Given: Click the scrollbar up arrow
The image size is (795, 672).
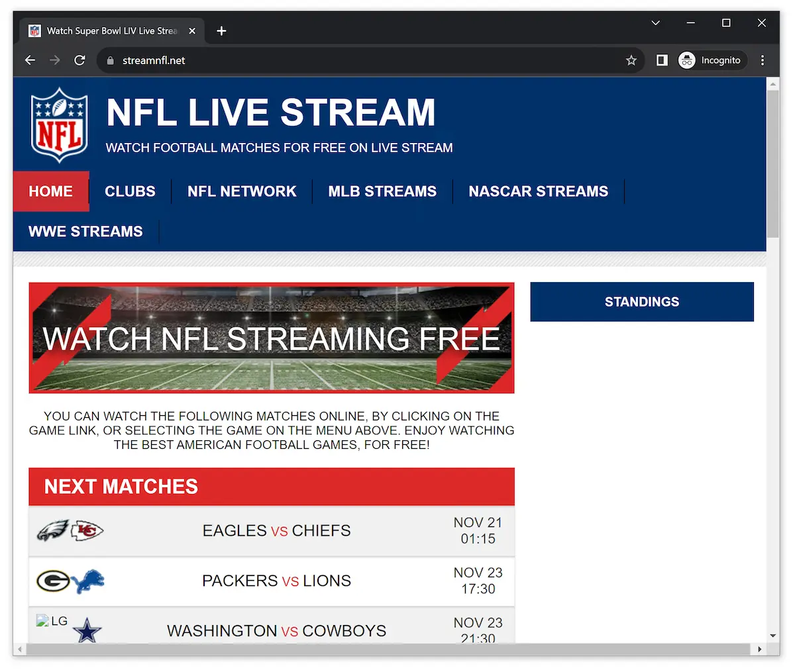Looking at the screenshot, I should pos(772,83).
